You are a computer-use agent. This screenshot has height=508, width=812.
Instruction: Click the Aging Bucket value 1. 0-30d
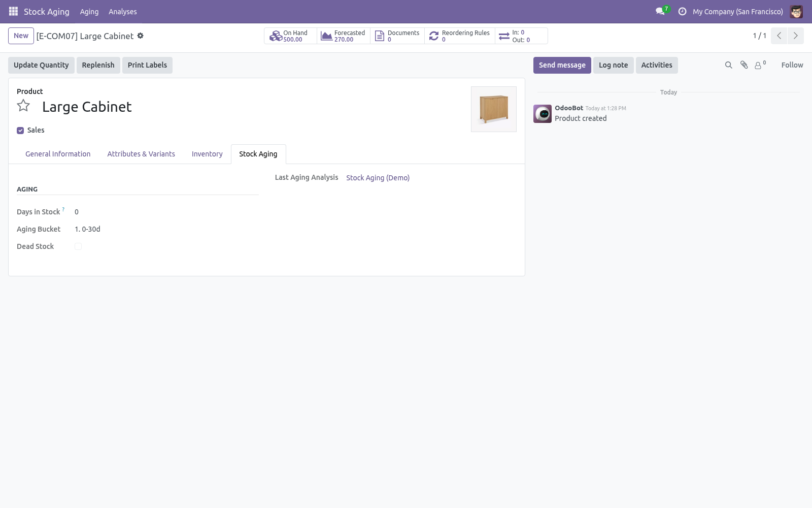point(87,229)
